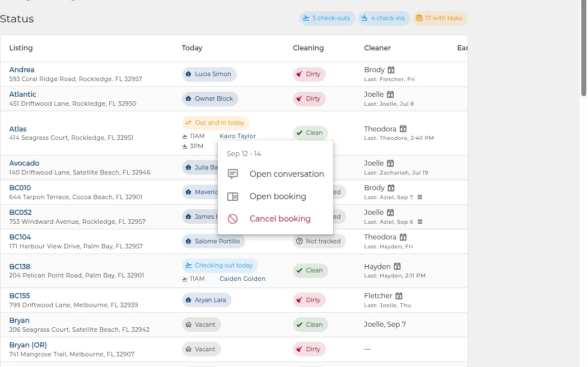Click Aryan Lara guest chip
Viewport: 588px width, 367px height.
[207, 300]
